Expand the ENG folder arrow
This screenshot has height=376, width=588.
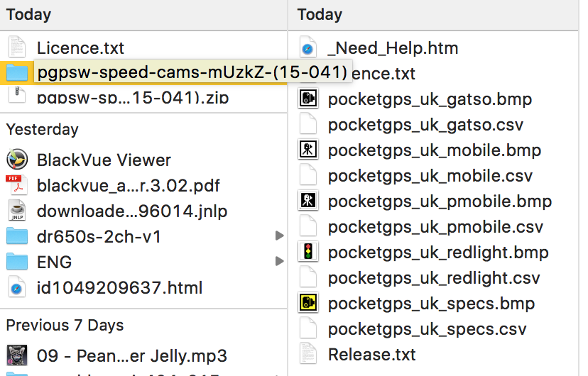pyautogui.click(x=279, y=262)
